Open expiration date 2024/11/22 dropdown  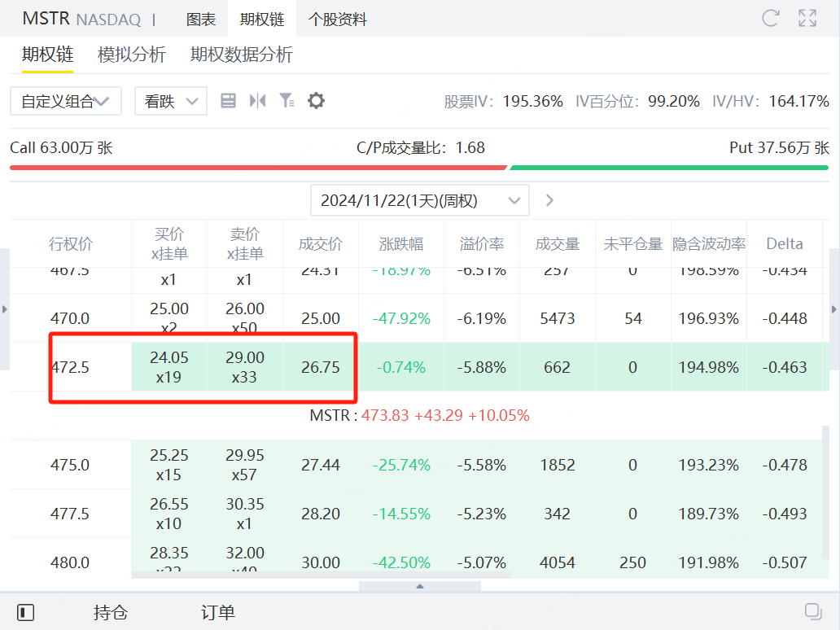tap(420, 200)
